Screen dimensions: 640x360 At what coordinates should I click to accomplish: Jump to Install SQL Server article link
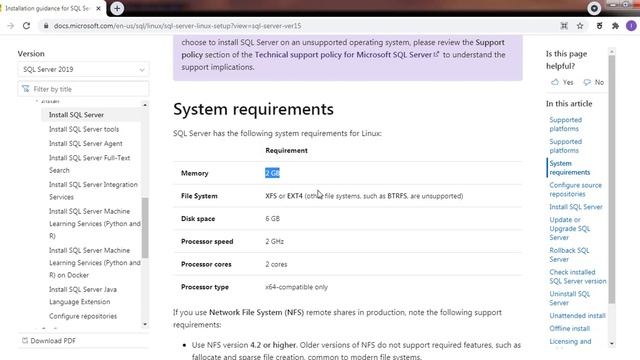pos(576,207)
